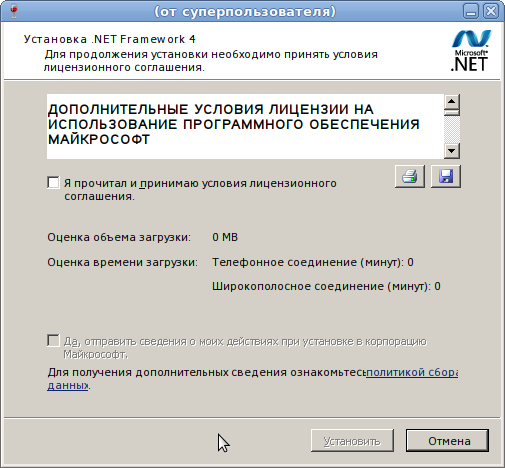Minimize the installer window
This screenshot has width=505, height=468.
471,12
